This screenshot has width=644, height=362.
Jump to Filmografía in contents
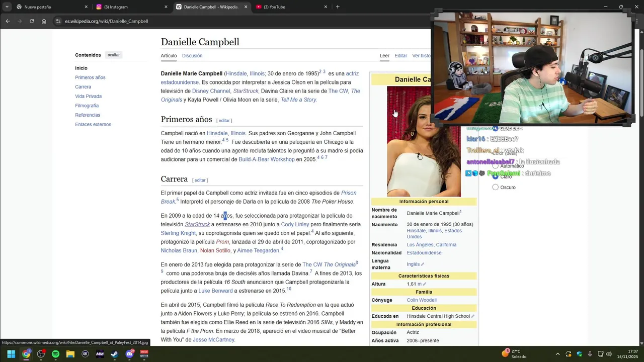[87, 106]
